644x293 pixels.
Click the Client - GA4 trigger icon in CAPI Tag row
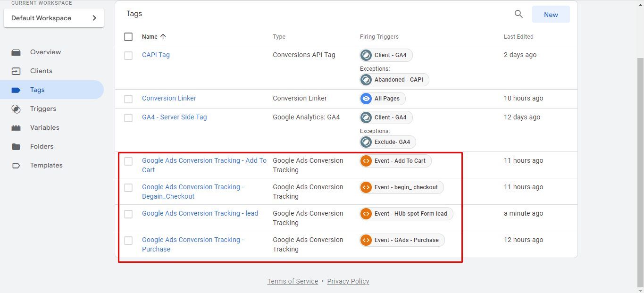click(366, 55)
